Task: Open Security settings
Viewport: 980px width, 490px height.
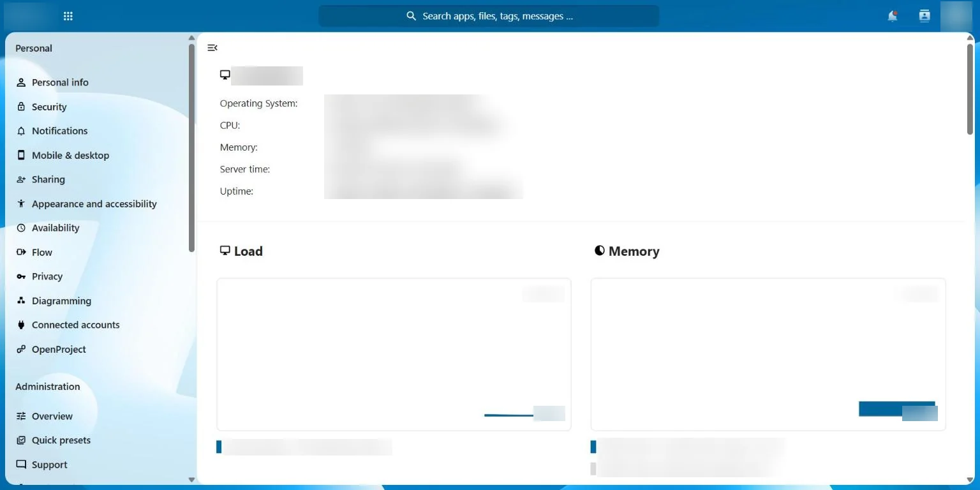Action: pyautogui.click(x=98, y=107)
